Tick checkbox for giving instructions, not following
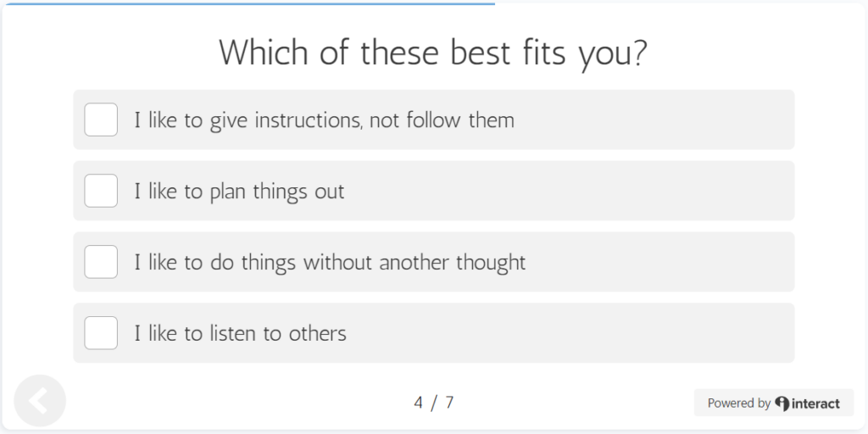 [101, 120]
